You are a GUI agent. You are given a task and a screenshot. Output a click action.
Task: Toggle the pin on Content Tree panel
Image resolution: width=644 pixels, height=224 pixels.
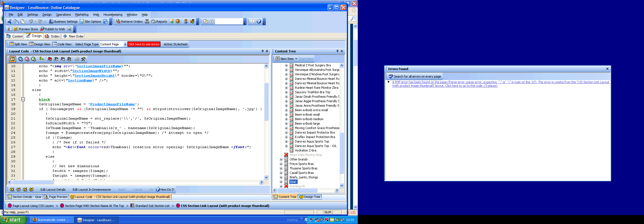337,51
